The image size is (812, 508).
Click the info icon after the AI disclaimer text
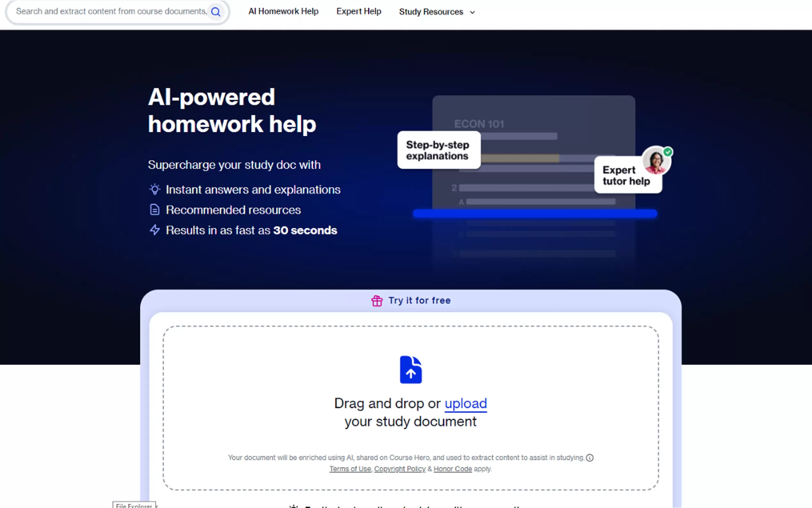(x=590, y=457)
